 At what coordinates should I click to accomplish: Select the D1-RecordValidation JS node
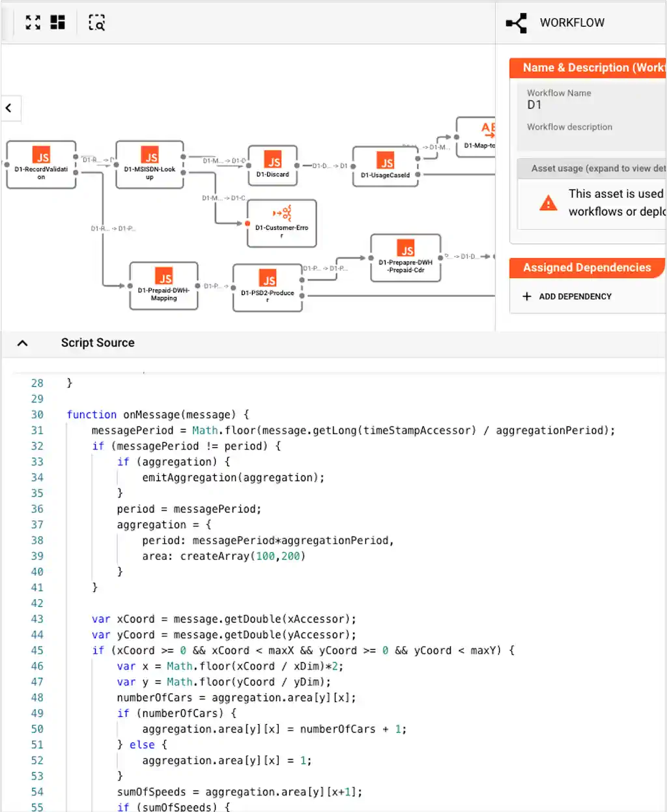point(41,165)
